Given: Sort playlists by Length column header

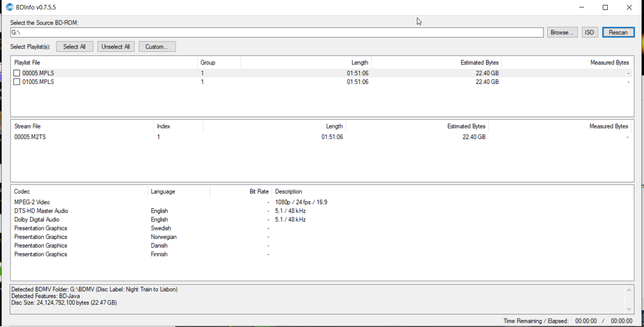Looking at the screenshot, I should coord(306,62).
